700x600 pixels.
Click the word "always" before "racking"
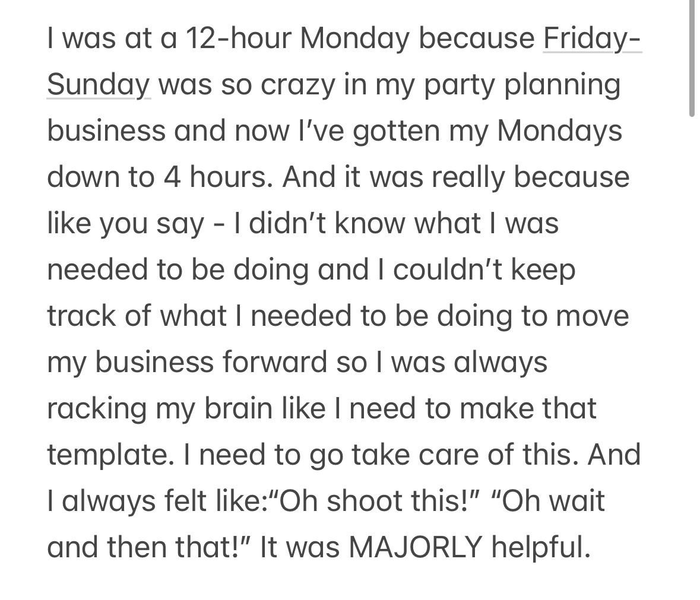[501, 362]
